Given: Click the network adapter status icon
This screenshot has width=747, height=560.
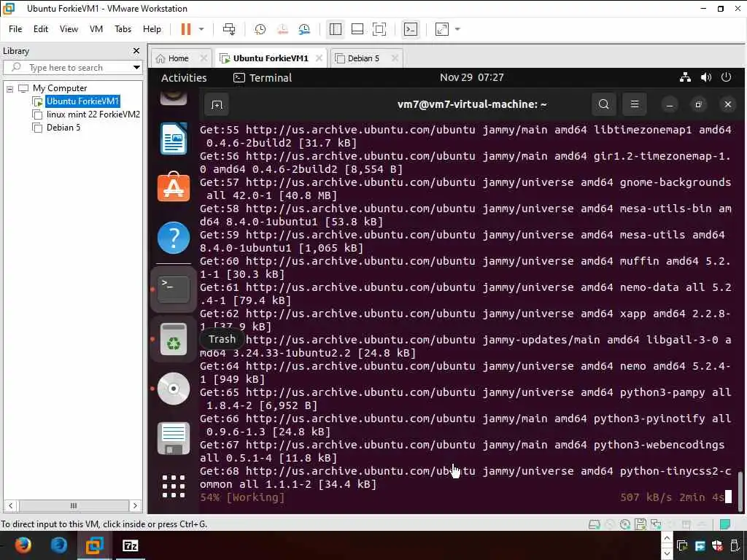Looking at the screenshot, I should click(656, 525).
